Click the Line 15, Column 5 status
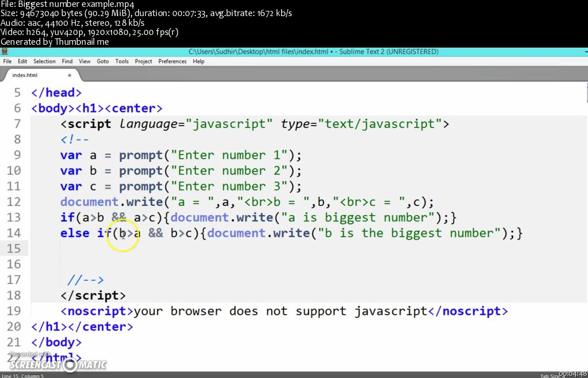 point(23,376)
